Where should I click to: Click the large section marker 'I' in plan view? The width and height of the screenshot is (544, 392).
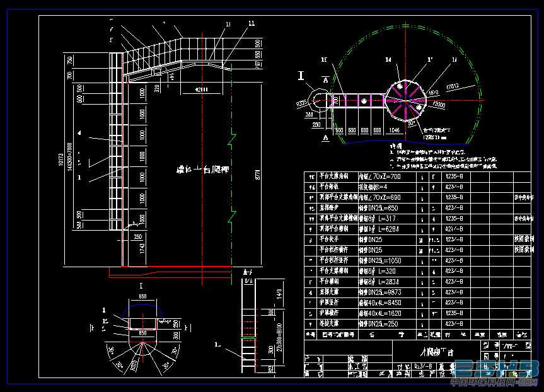[301, 76]
